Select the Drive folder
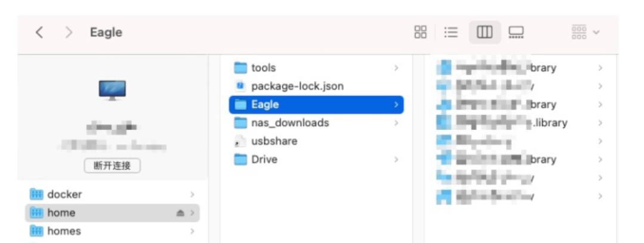 pos(316,159)
